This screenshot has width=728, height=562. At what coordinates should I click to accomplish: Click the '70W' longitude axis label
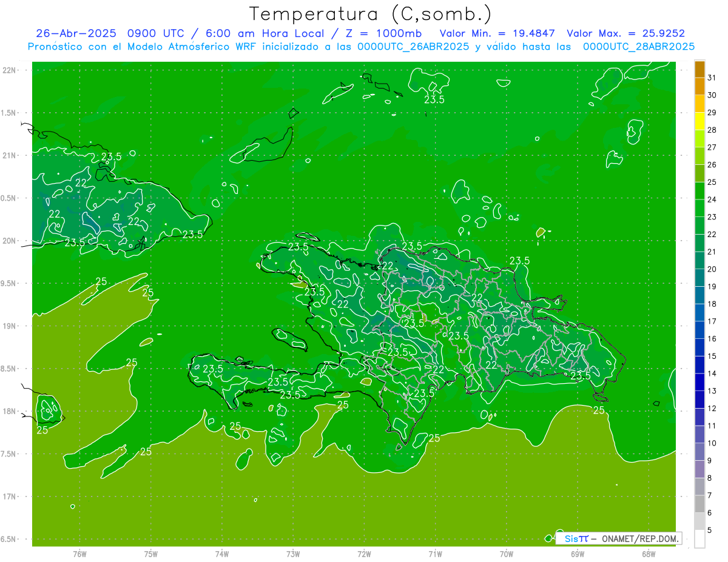[507, 554]
